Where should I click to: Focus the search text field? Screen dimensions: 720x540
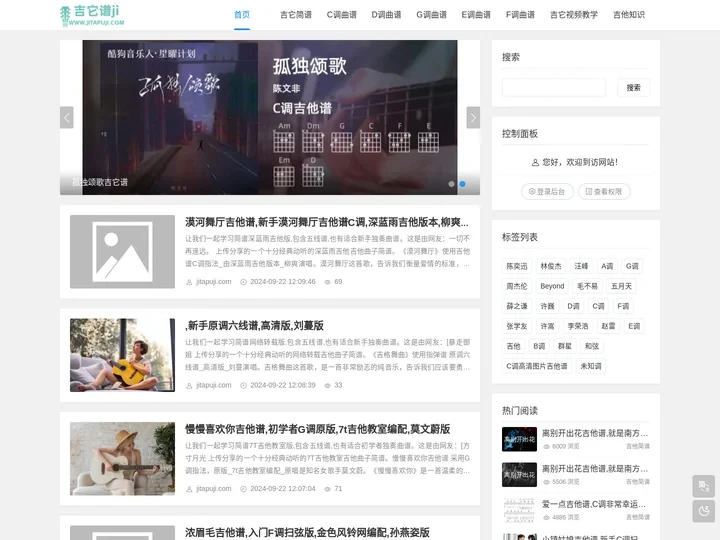pos(553,87)
